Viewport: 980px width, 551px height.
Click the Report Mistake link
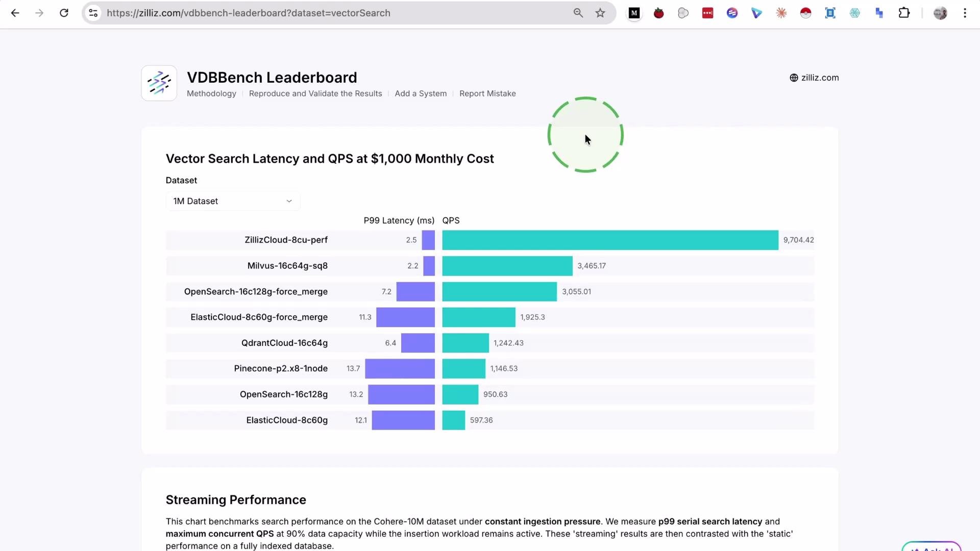pos(487,94)
